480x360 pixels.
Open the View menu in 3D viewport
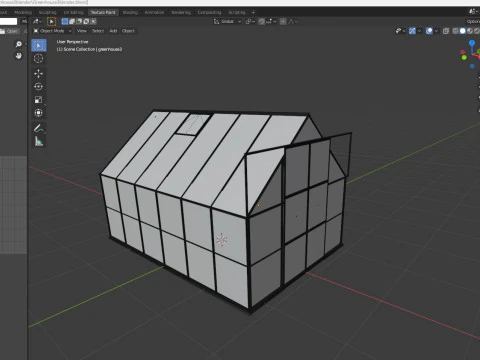coord(82,31)
